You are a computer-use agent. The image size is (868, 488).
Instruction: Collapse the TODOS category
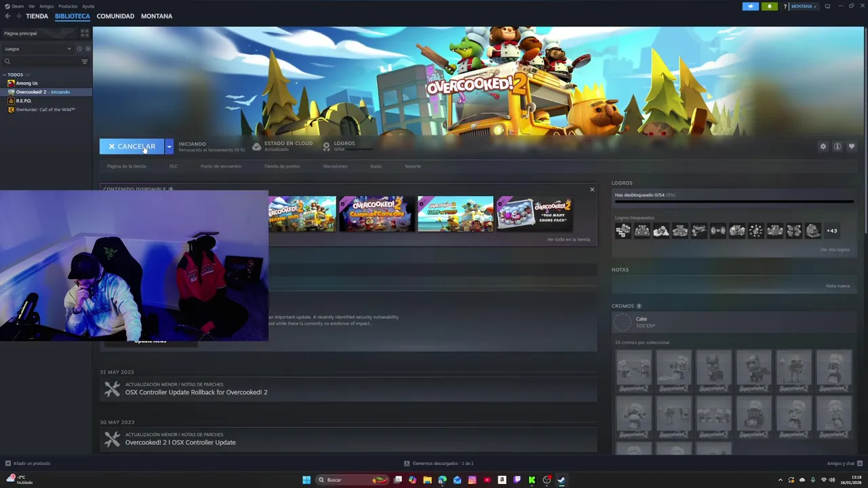pyautogui.click(x=4, y=75)
